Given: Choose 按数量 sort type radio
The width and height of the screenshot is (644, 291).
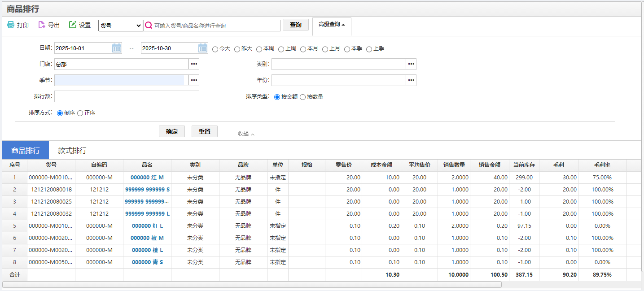Looking at the screenshot, I should click(303, 97).
